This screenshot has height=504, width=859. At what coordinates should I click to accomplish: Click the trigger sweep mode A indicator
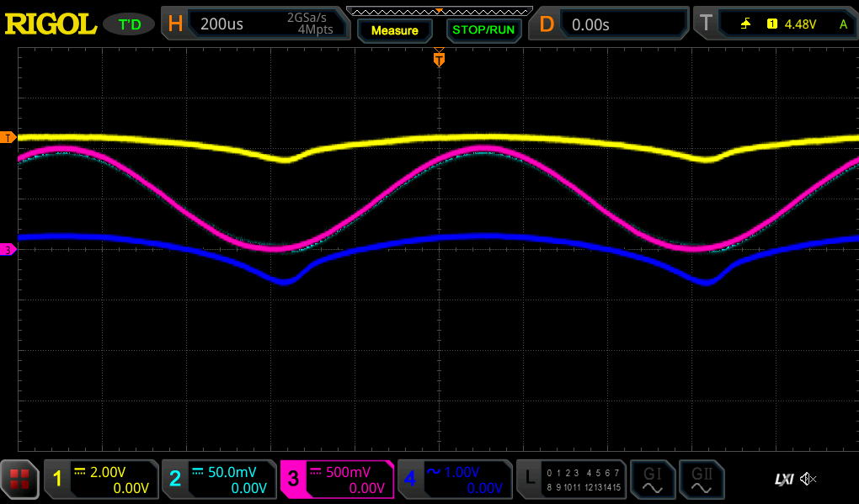pos(843,24)
